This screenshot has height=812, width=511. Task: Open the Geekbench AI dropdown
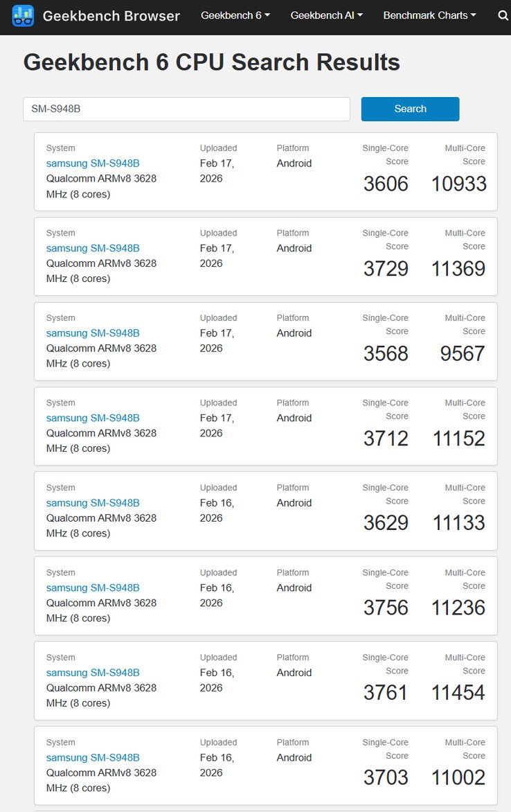[326, 15]
